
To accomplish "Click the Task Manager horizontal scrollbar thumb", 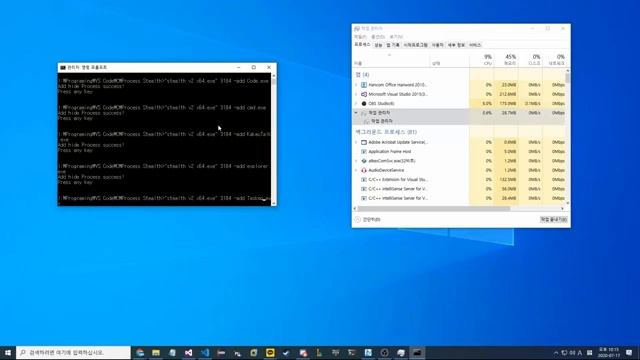I will coord(433,209).
